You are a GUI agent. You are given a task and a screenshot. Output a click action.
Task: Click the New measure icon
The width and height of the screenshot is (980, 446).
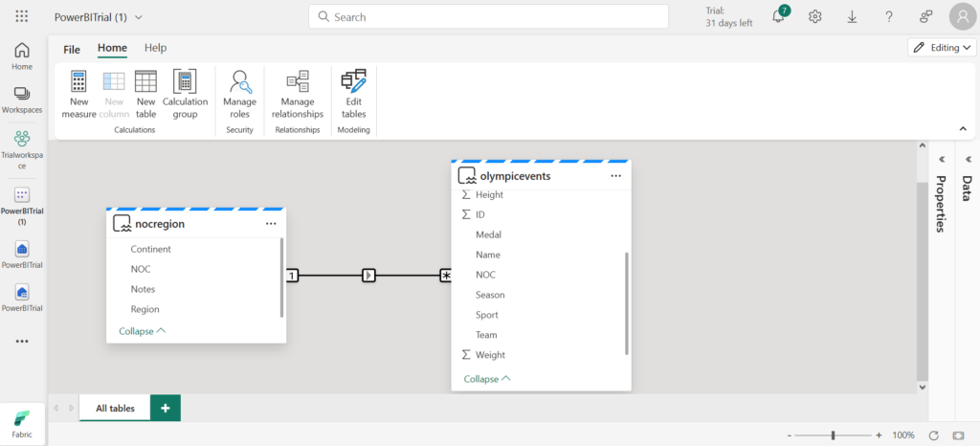tap(78, 81)
